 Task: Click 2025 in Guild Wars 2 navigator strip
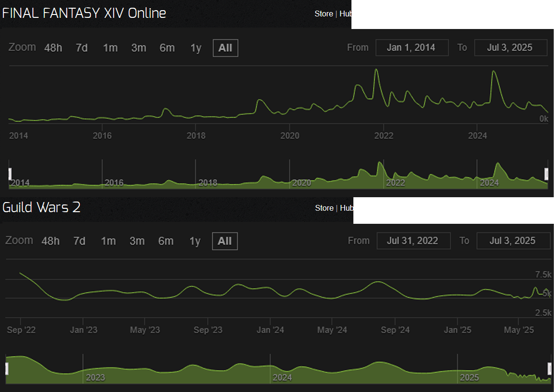click(x=469, y=377)
